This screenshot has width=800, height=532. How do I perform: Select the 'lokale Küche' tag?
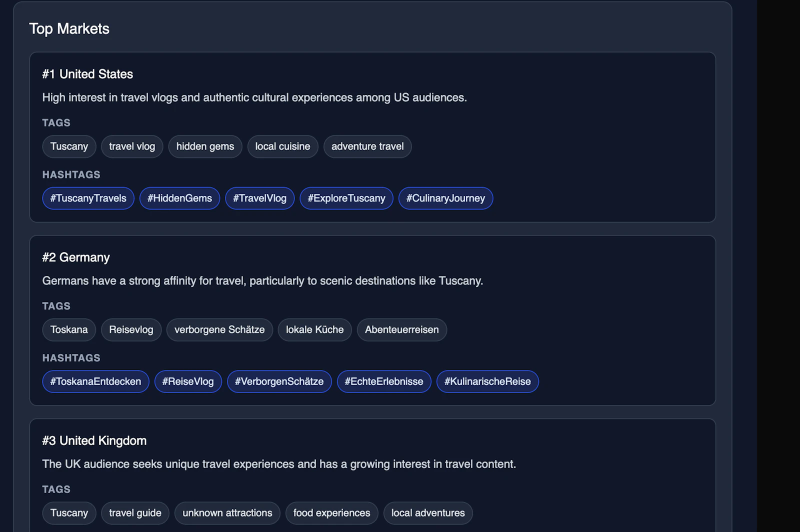314,330
